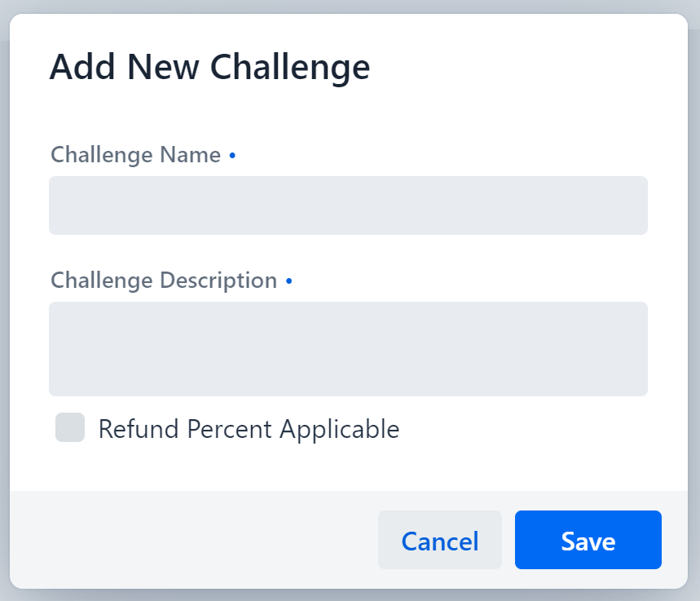Confirm the challenge with Save
The height and width of the screenshot is (601, 700).
588,540
